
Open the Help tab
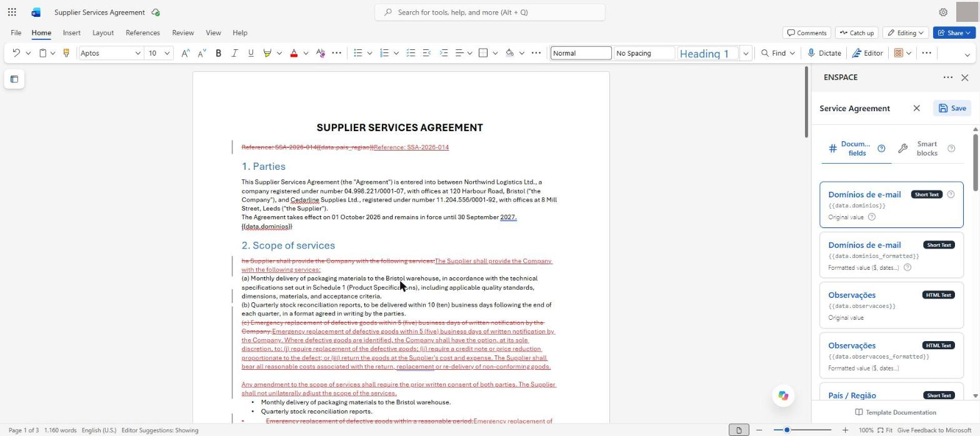240,32
